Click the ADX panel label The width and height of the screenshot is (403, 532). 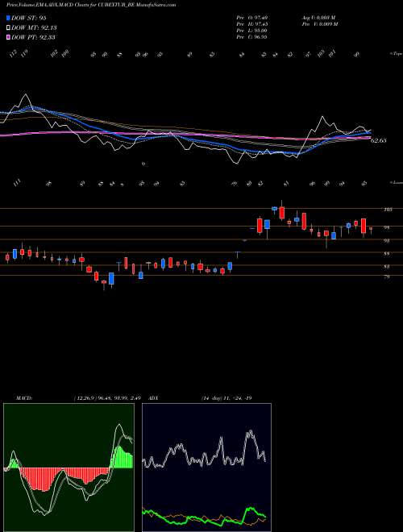[x=154, y=398]
